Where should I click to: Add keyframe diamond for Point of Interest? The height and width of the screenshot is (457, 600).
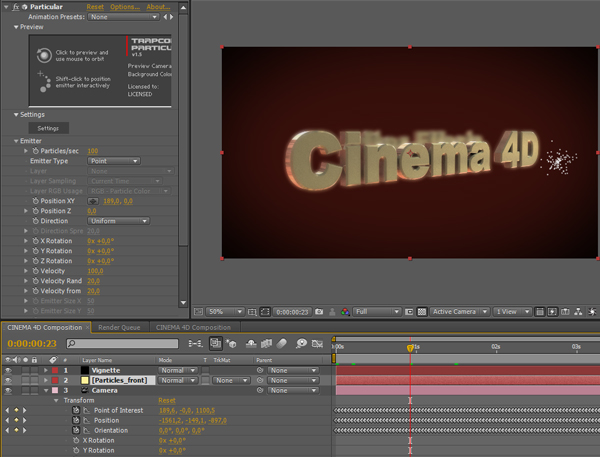point(16,410)
